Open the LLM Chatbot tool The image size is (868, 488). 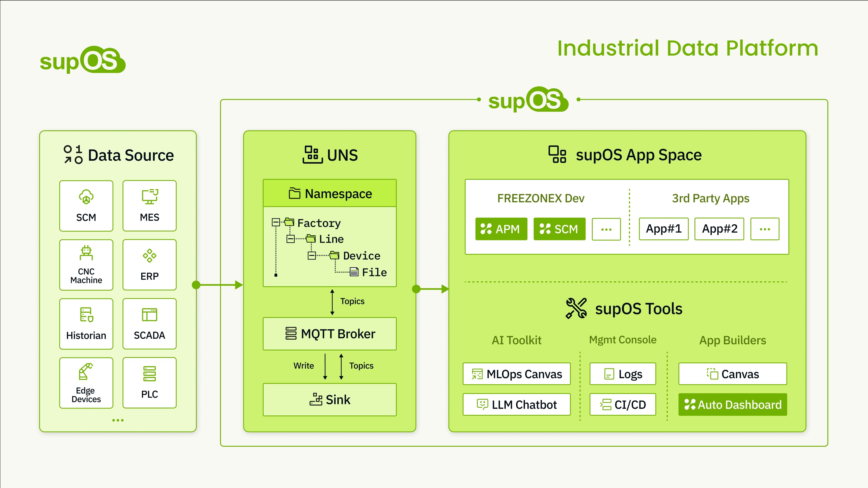(517, 404)
